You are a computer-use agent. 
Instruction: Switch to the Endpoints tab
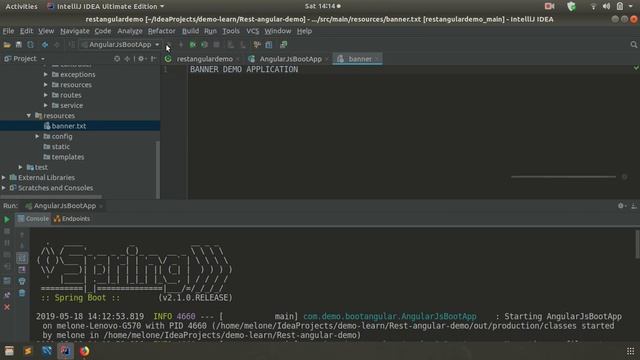point(72,219)
